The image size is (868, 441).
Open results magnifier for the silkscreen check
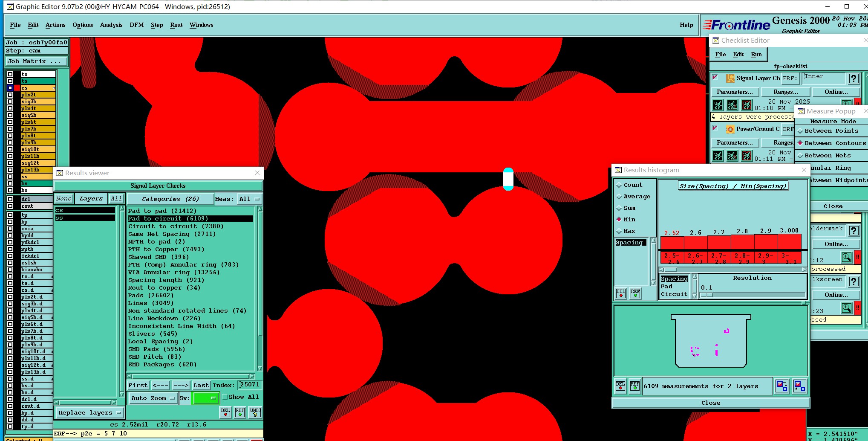coord(847,308)
